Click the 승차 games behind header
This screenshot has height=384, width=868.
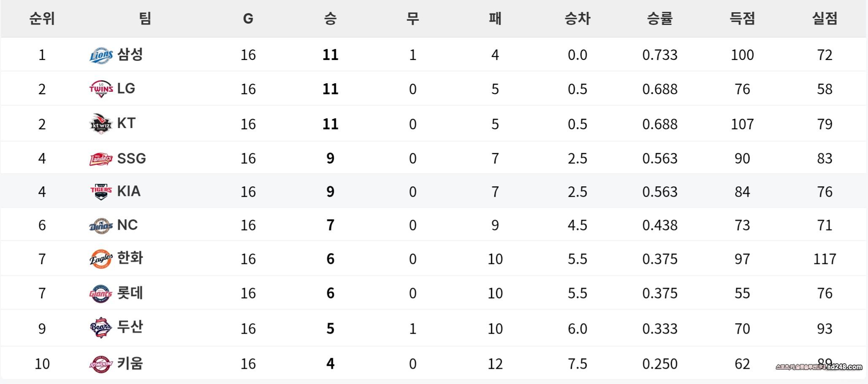click(577, 19)
